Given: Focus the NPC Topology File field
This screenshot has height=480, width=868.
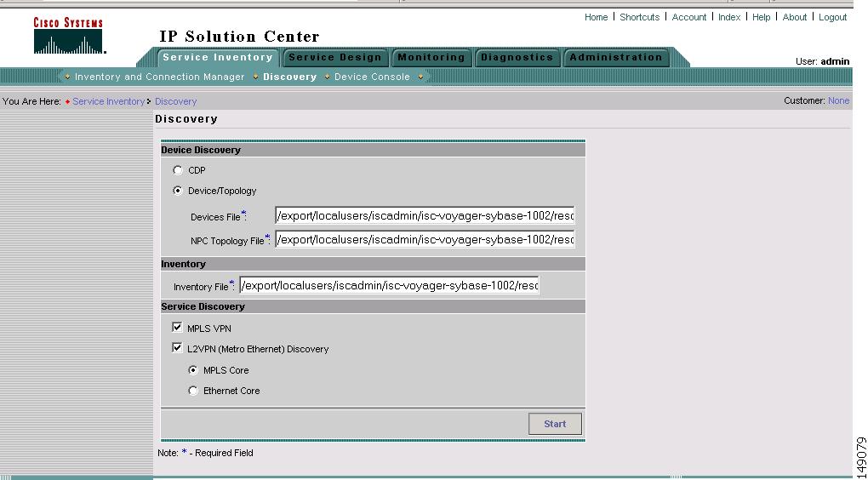Looking at the screenshot, I should point(425,240).
